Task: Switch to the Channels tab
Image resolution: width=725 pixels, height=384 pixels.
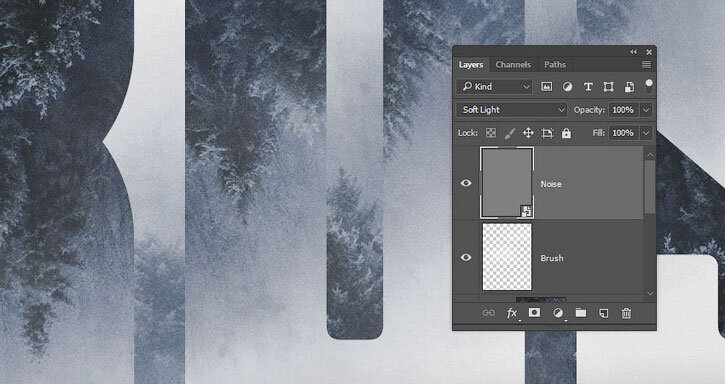Action: point(513,65)
